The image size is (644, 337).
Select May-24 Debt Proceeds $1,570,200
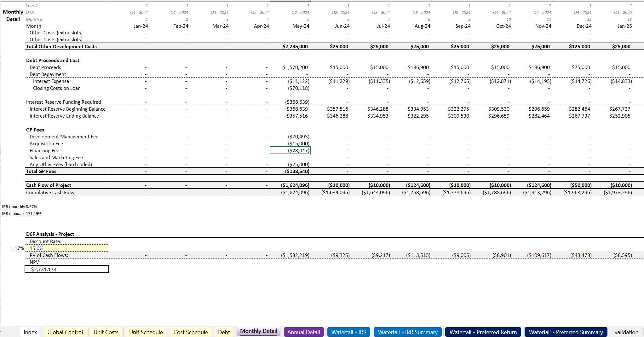click(295, 67)
